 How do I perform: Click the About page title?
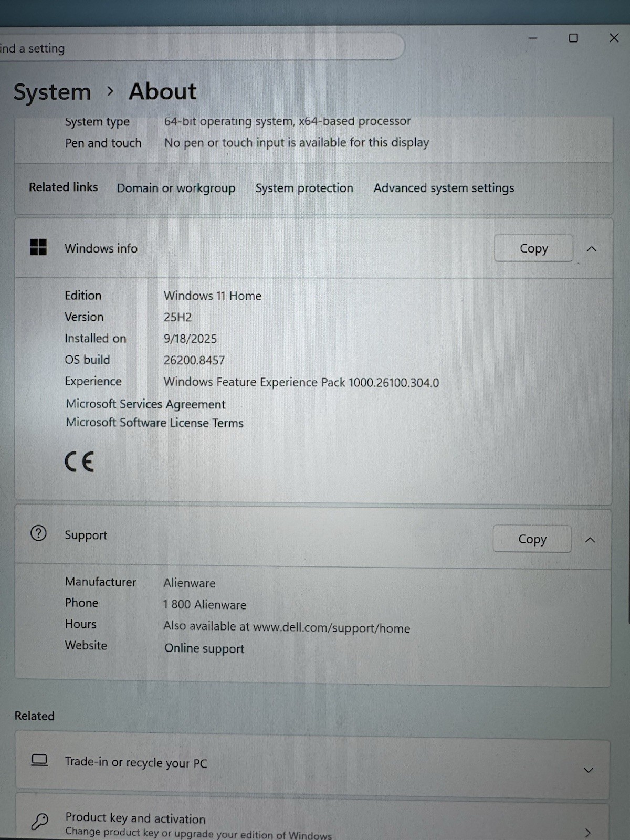163,91
